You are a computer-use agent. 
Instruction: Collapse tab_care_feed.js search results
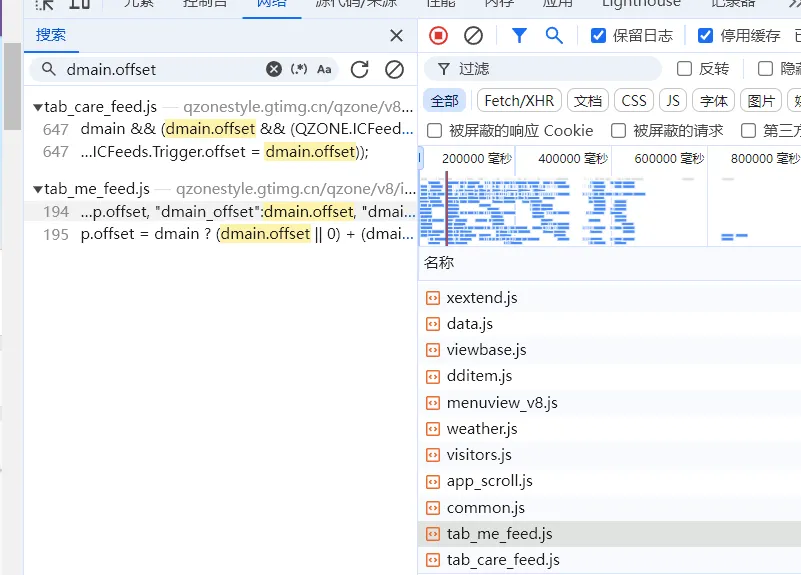[37, 107]
